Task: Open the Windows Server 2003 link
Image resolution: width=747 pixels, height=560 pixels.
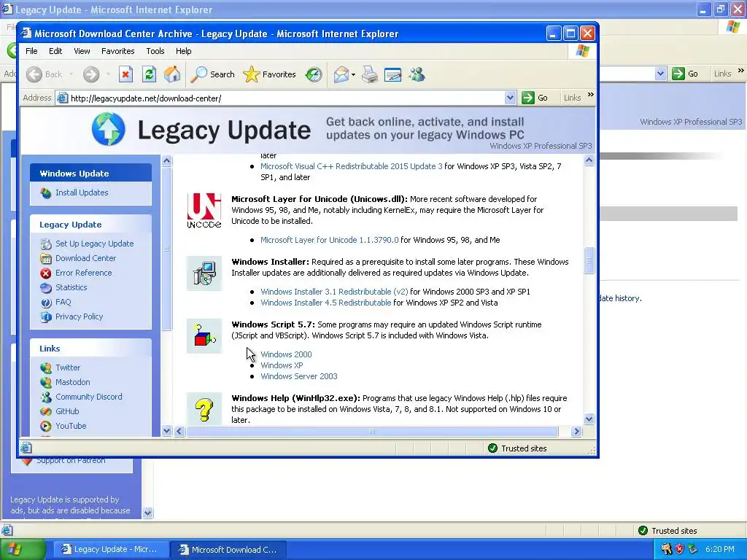Action: point(298,376)
